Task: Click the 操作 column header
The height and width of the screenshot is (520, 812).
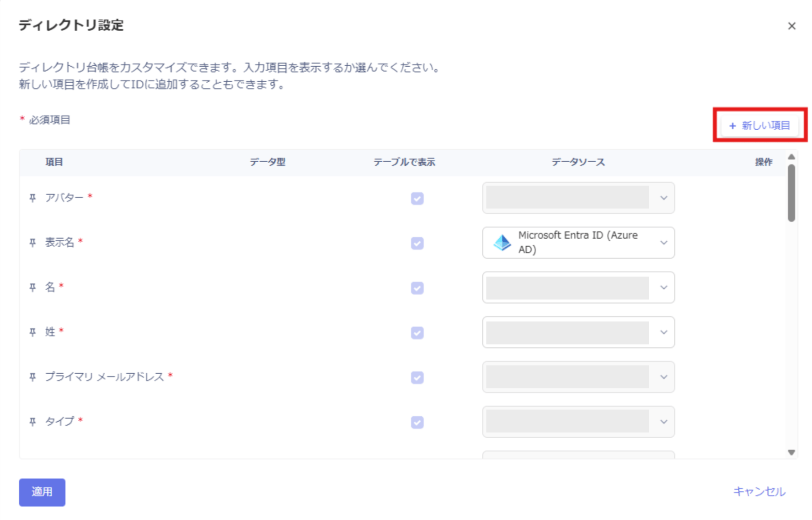Action: 764,162
